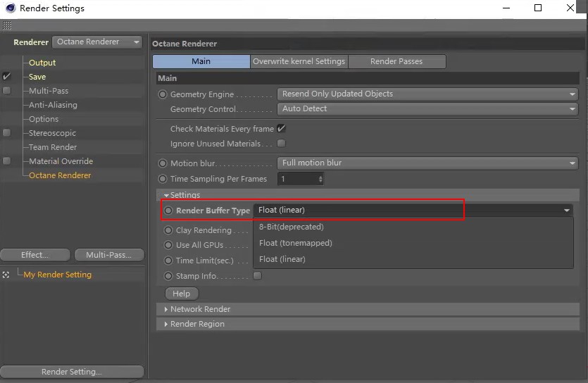Viewport: 588px width, 383px height.
Task: Click the Use All GPUs radio dot
Action: 168,245
